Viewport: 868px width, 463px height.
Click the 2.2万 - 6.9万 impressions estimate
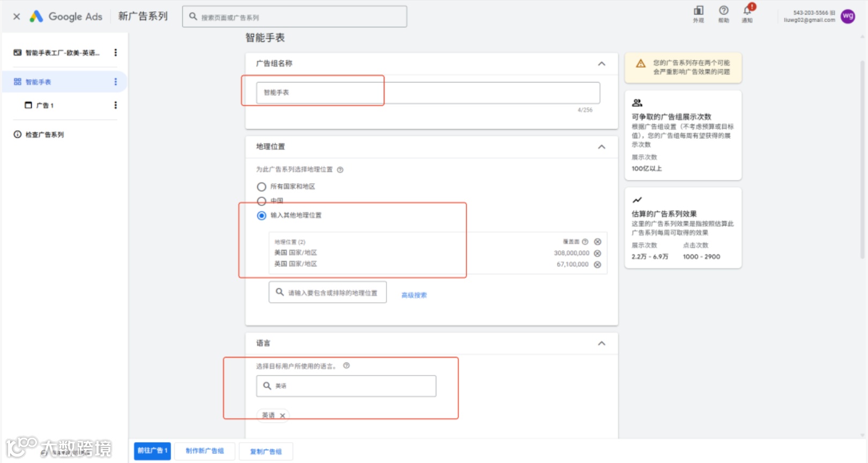[650, 257]
